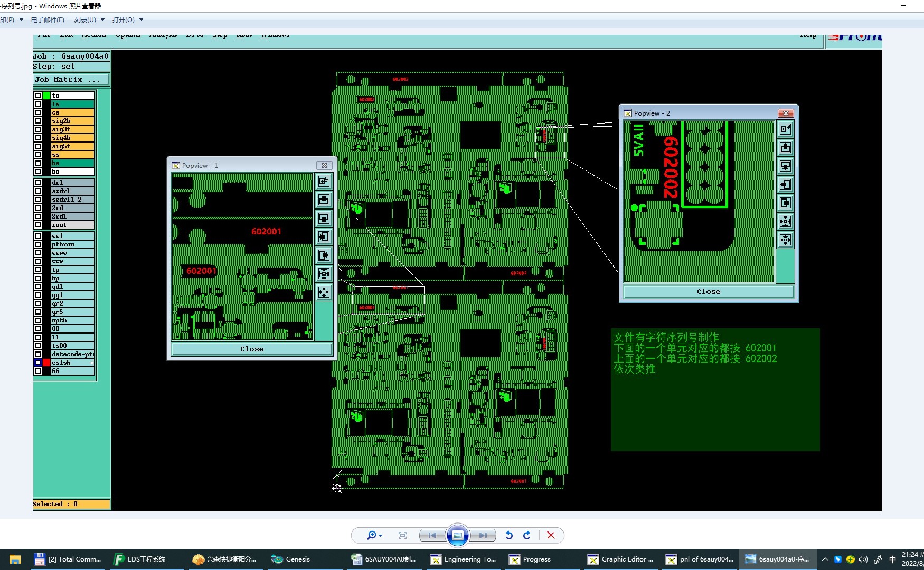Pan right in Popview - 2
This screenshot has width=924, height=570.
click(x=785, y=203)
